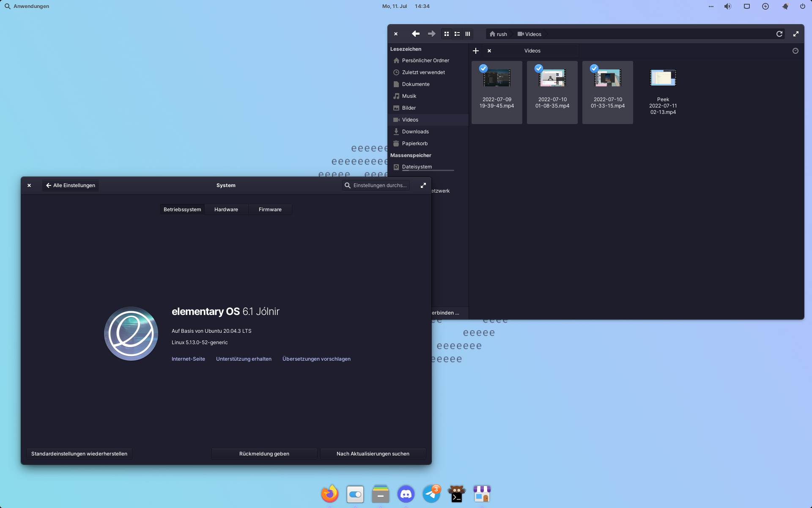This screenshot has width=812, height=508.
Task: Reload the Videos folder
Action: [x=779, y=34]
